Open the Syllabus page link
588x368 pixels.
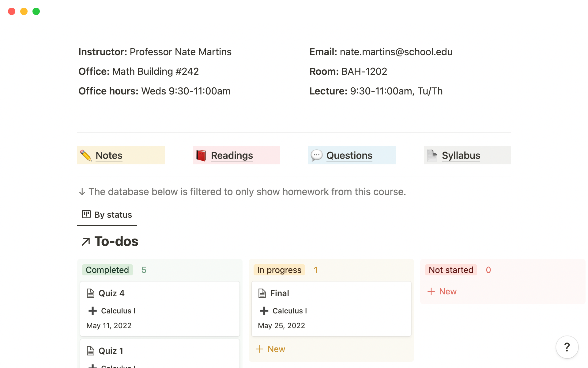coord(461,155)
